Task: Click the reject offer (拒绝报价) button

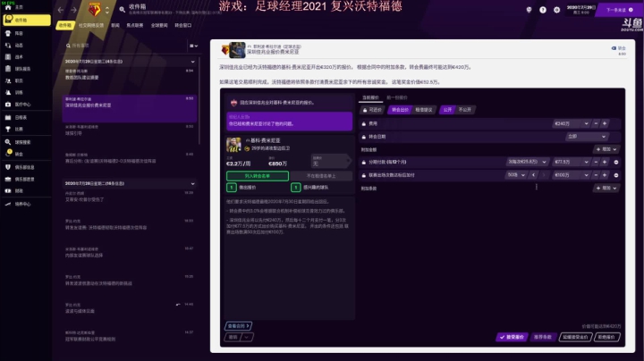Action: click(x=606, y=337)
